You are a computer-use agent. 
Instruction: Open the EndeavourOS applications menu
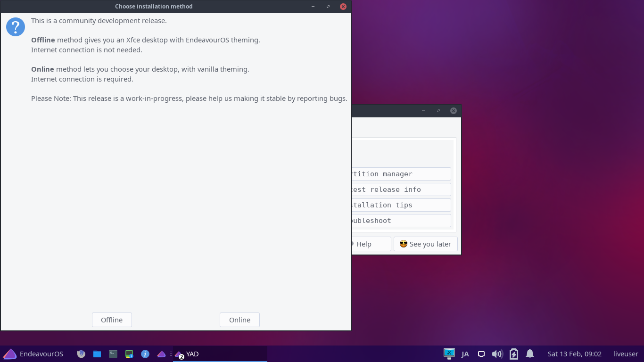(33, 354)
